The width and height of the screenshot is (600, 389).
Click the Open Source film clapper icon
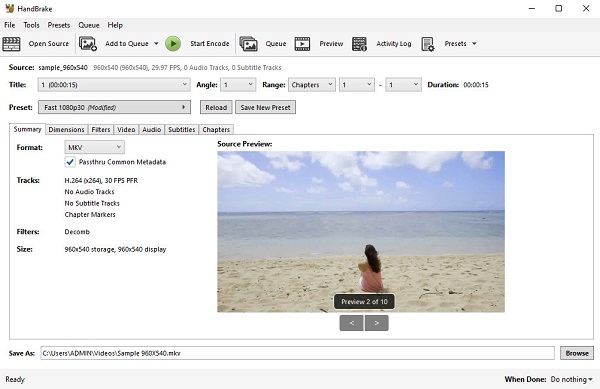[x=11, y=44]
